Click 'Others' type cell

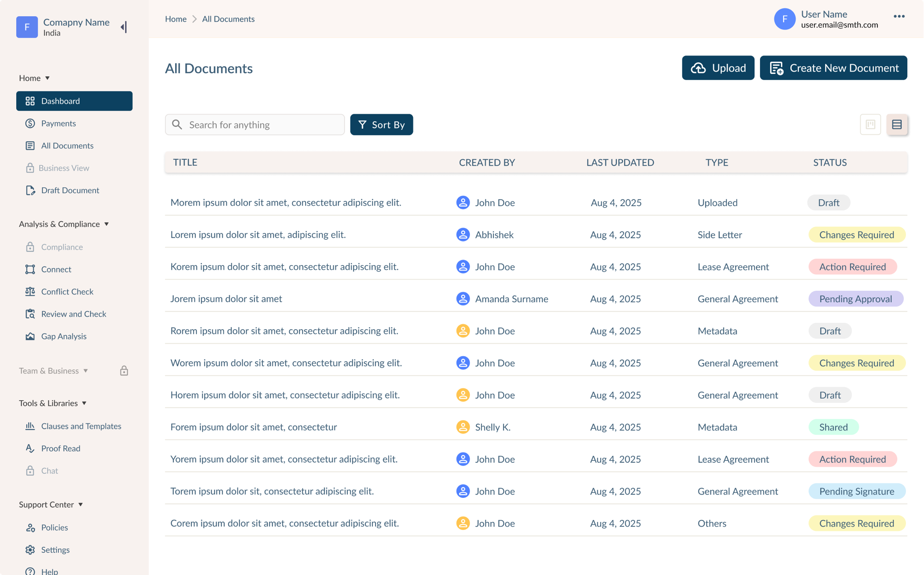click(711, 523)
